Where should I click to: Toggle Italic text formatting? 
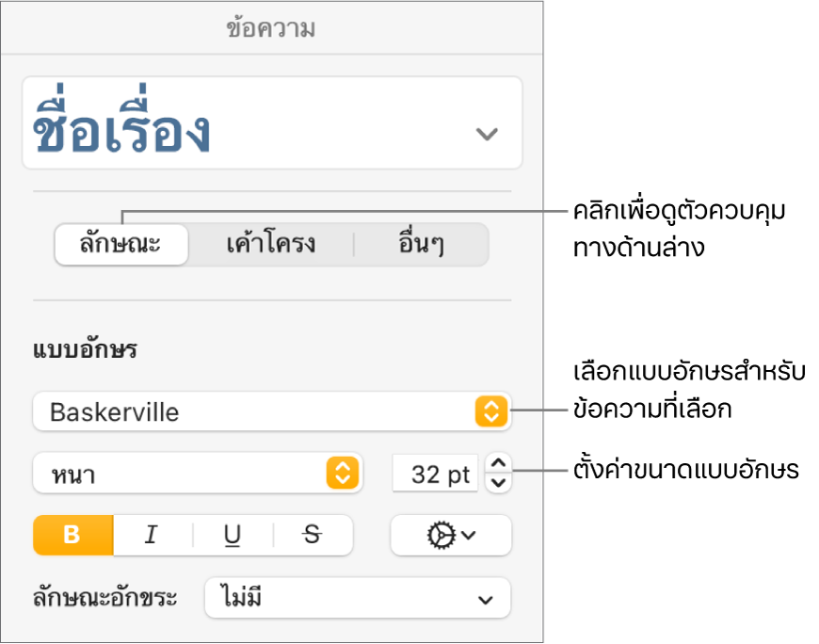pyautogui.click(x=153, y=535)
